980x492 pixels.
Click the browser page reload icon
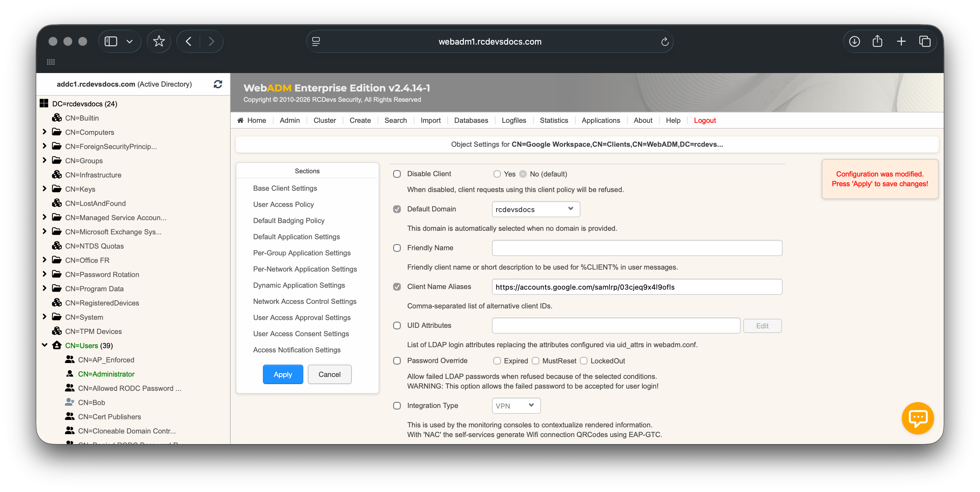click(x=665, y=41)
